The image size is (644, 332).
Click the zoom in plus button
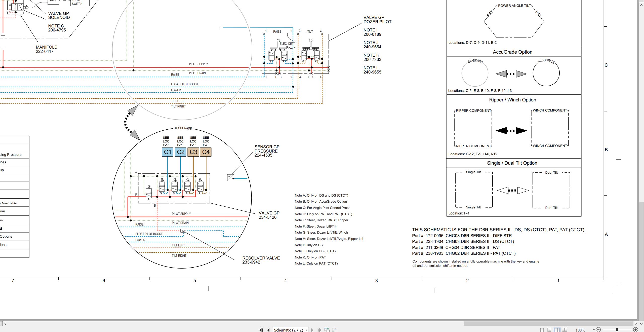tap(635, 330)
